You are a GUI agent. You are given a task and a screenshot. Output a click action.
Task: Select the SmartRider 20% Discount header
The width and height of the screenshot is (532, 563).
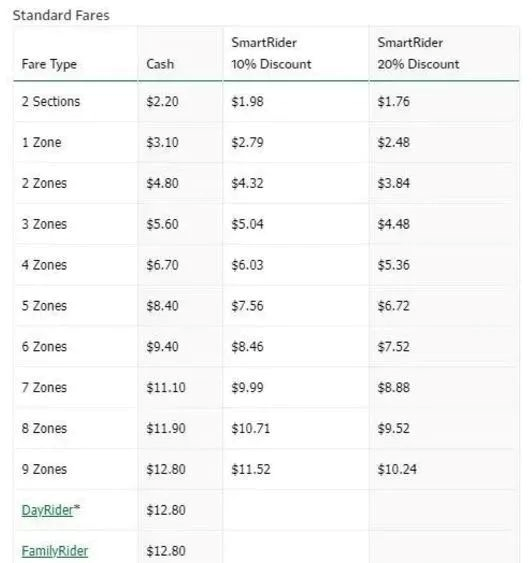pos(418,53)
